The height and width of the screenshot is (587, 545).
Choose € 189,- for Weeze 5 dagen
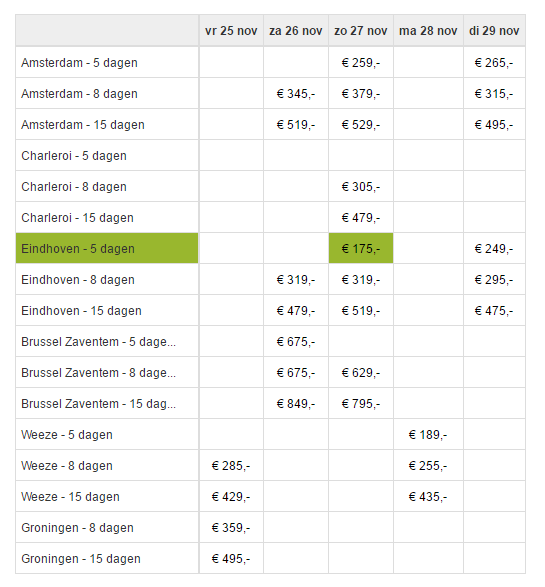[428, 435]
